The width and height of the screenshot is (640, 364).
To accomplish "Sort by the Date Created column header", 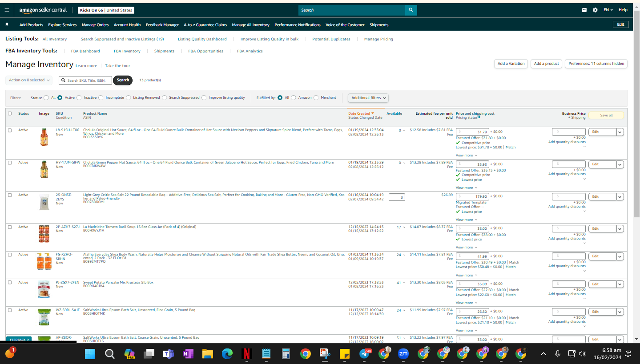I will pos(361,113).
